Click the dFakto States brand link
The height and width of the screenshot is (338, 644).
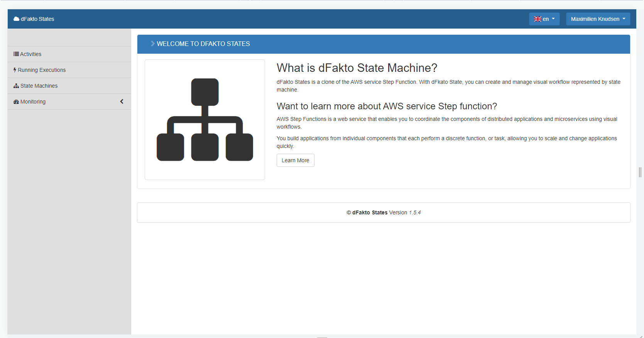point(34,19)
